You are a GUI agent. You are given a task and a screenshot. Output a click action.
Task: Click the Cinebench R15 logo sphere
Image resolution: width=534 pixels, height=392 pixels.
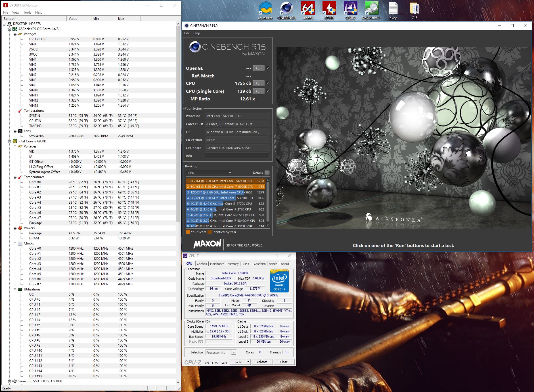[x=195, y=47]
